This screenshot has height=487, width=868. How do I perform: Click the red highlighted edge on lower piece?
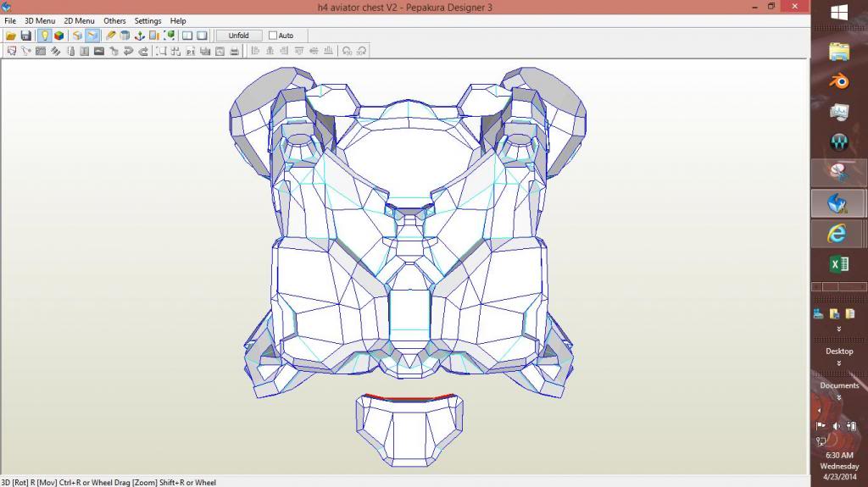point(409,397)
